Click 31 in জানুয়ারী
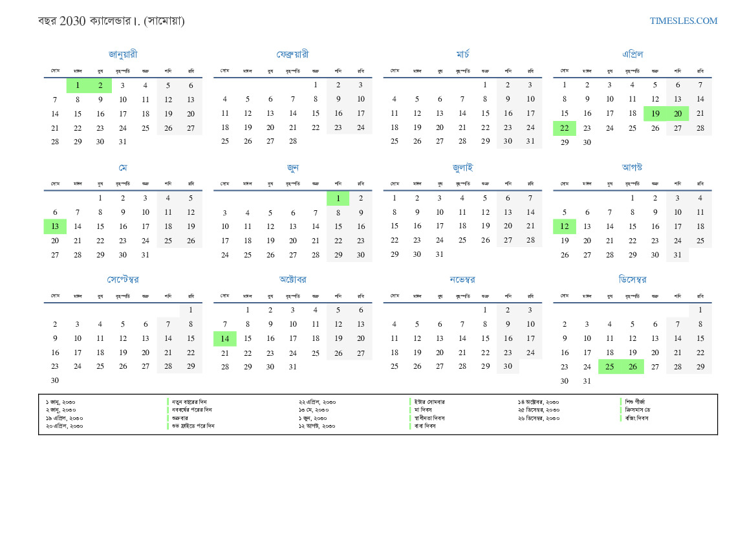The width and height of the screenshot is (756, 535). [x=123, y=142]
